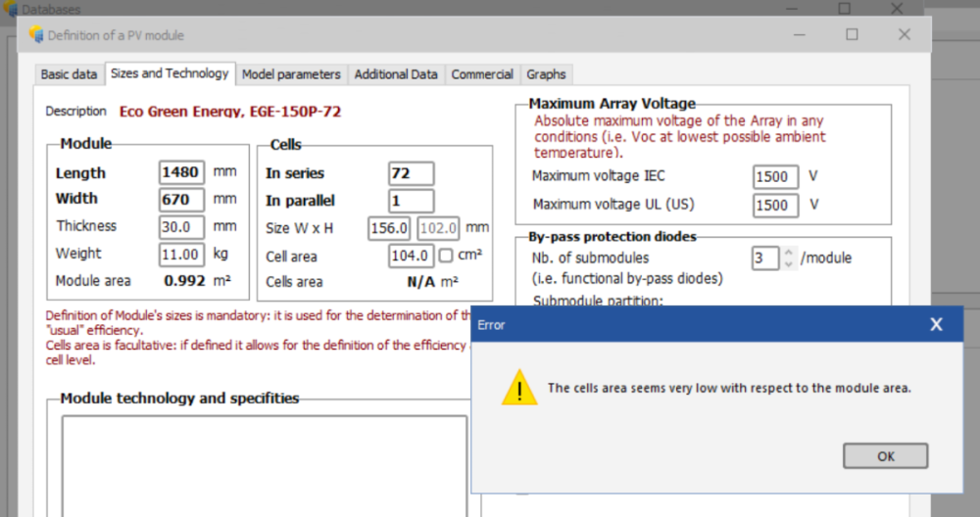The width and height of the screenshot is (980, 517).
Task: Click the module Weight input field
Action: point(181,255)
